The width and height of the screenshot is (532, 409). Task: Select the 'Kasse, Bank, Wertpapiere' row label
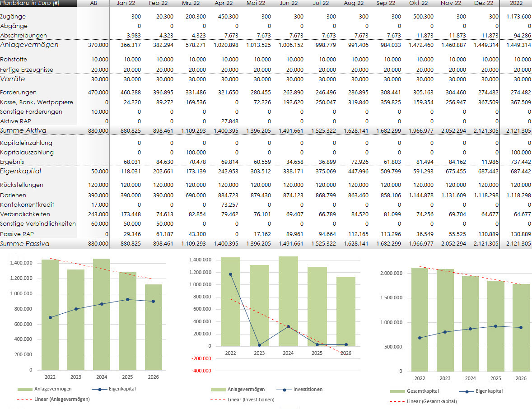(37, 102)
